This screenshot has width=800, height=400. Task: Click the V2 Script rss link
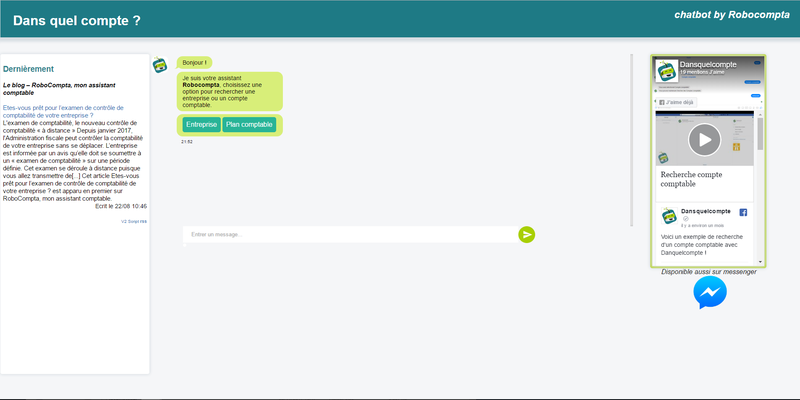coord(134,221)
